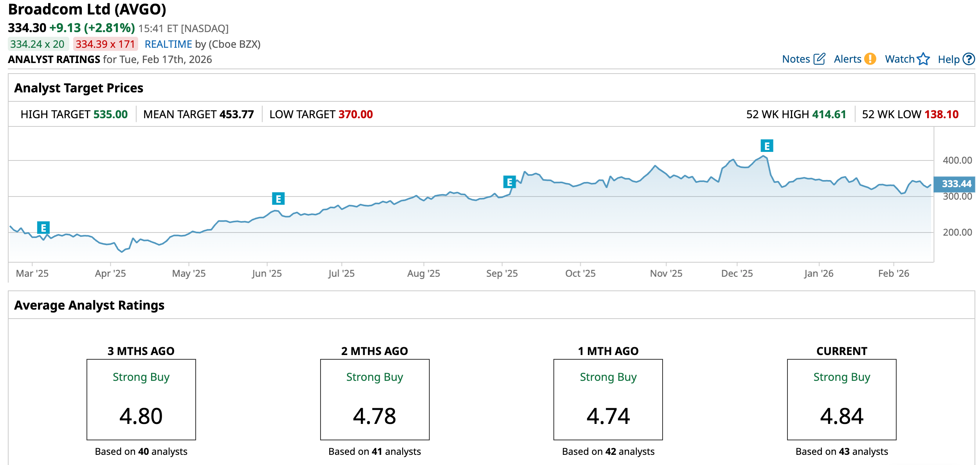The image size is (980, 465).
Task: Click the Watch text link
Action: 899,59
